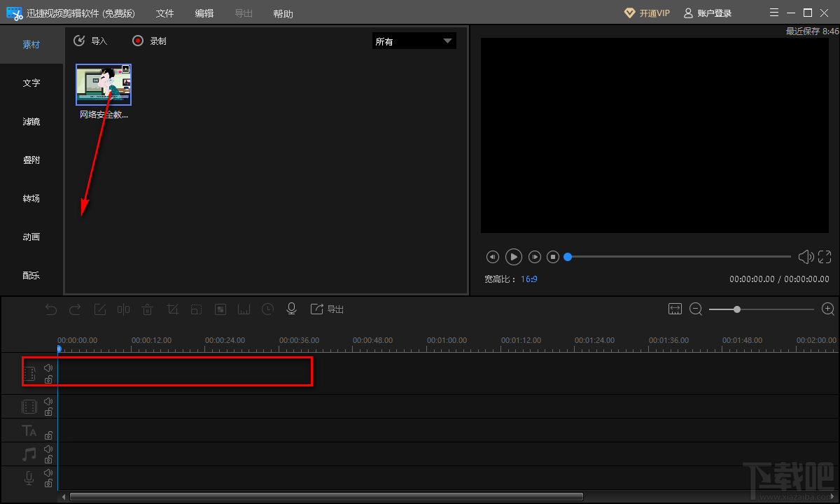The height and width of the screenshot is (504, 840).
Task: Open the 导出 menu in menu bar
Action: click(244, 13)
